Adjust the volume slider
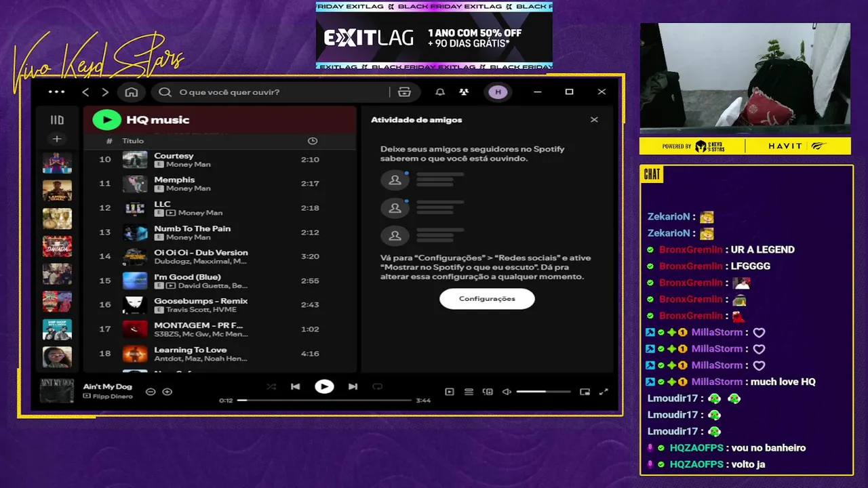This screenshot has width=868, height=488. pyautogui.click(x=543, y=392)
